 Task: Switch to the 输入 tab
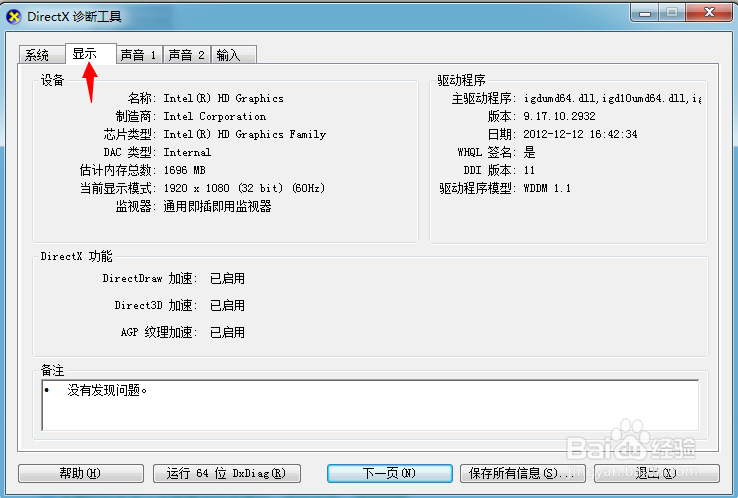point(234,55)
